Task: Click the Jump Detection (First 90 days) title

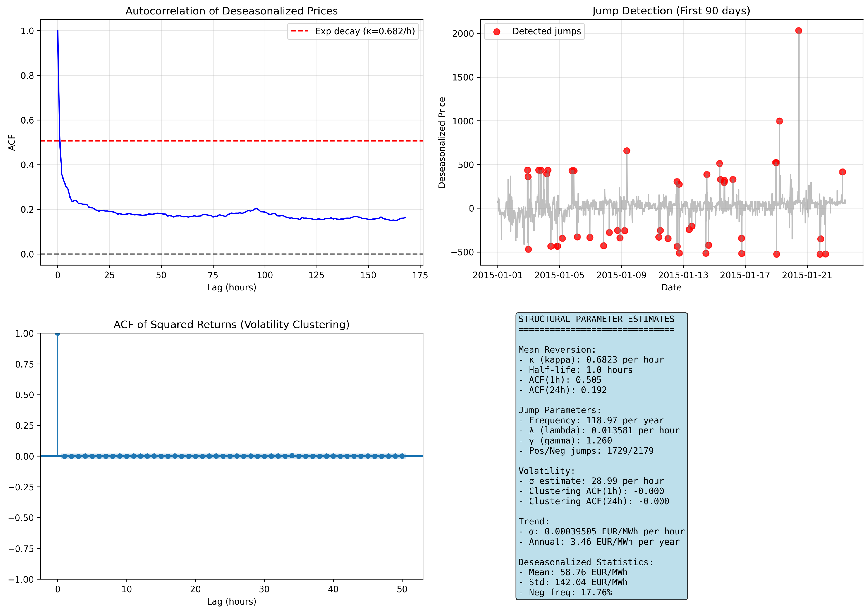Action: coord(671,11)
